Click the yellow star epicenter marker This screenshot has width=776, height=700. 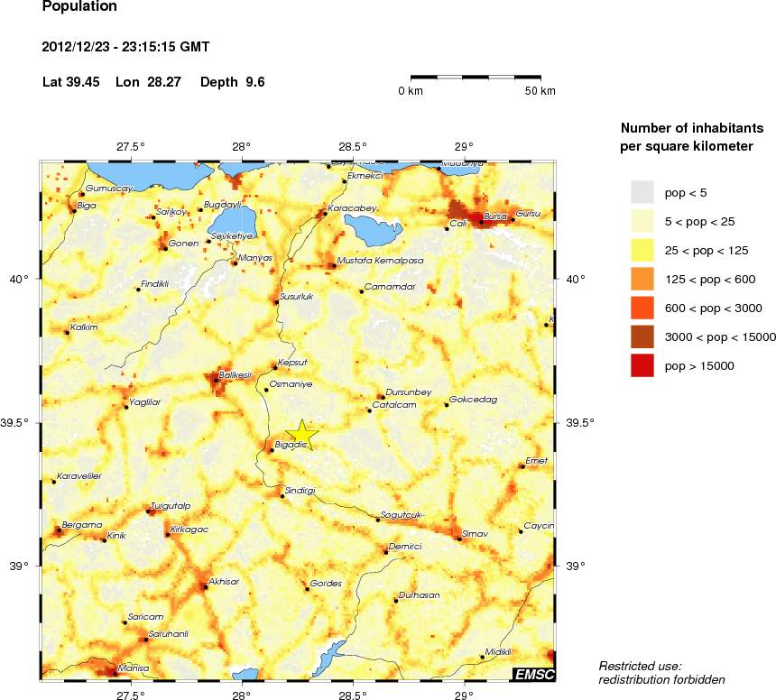[302, 434]
